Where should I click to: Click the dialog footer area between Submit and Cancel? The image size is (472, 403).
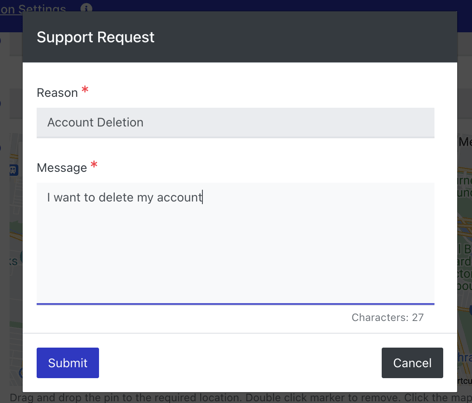pyautogui.click(x=240, y=363)
